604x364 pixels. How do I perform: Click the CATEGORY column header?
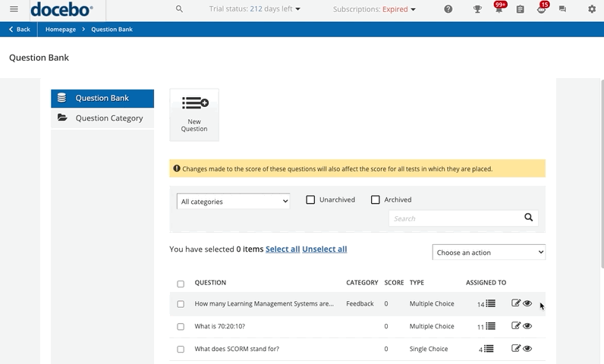[362, 282]
